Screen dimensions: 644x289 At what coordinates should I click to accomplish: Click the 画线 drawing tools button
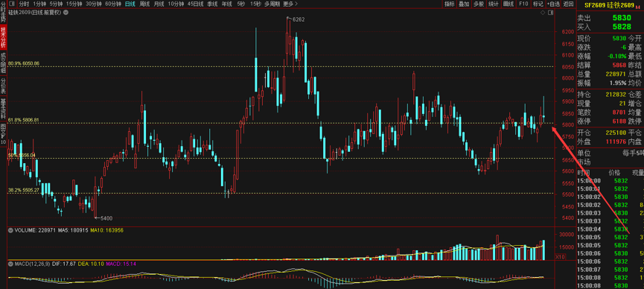point(508,4)
